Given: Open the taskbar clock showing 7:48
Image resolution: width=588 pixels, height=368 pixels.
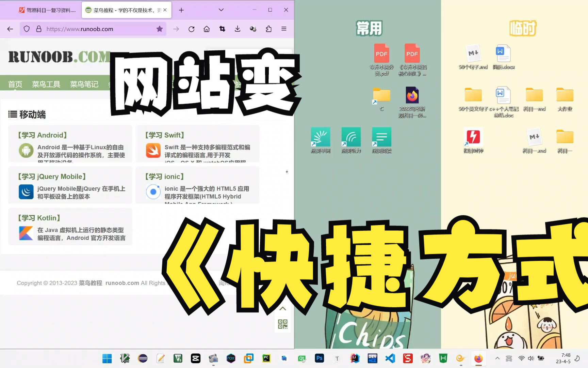Looking at the screenshot, I should (x=563, y=358).
